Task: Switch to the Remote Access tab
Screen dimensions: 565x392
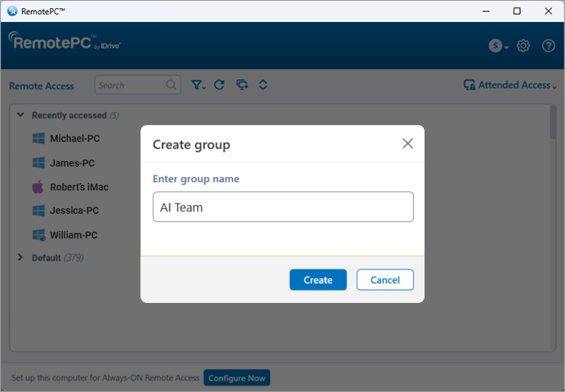Action: 42,86
